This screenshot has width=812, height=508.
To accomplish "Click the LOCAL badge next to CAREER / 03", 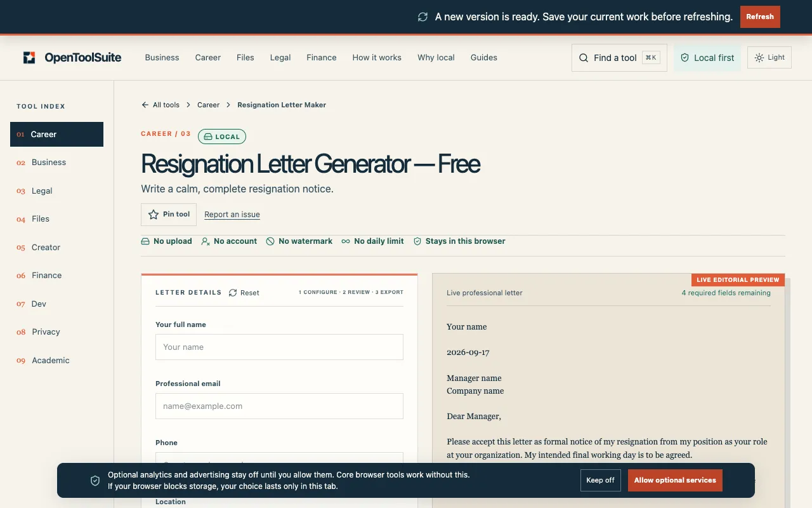I will click(222, 137).
